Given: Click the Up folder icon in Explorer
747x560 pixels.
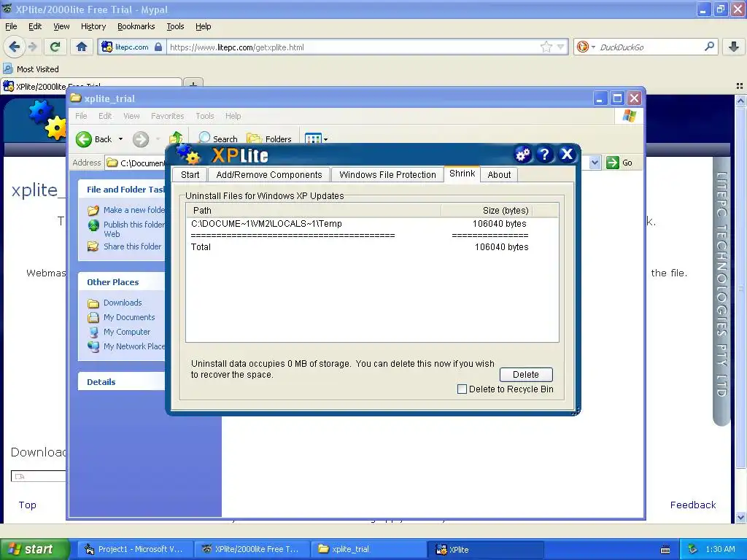Looking at the screenshot, I should click(176, 138).
